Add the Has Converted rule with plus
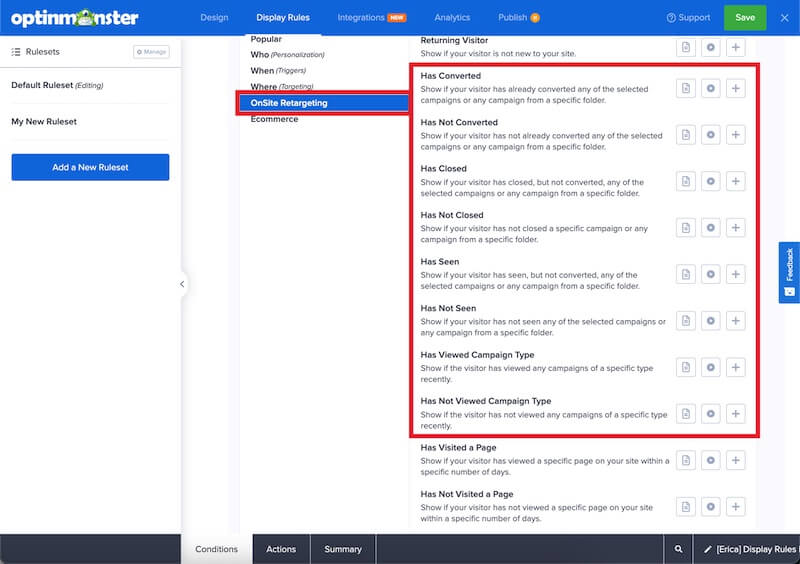The width and height of the screenshot is (800, 564). (x=735, y=88)
